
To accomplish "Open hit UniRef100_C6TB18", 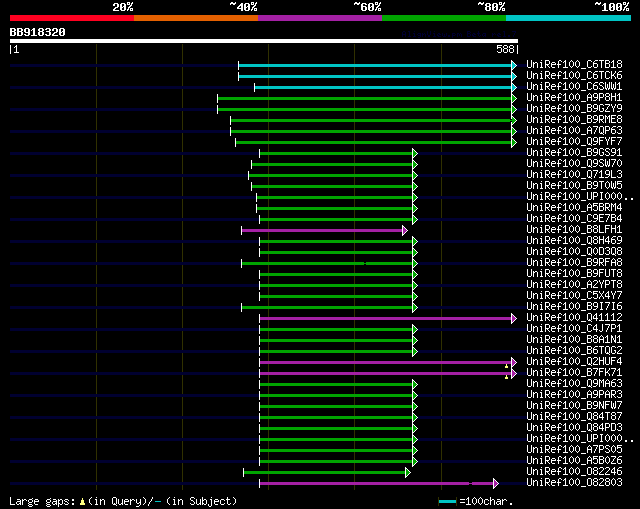I will (574, 64).
